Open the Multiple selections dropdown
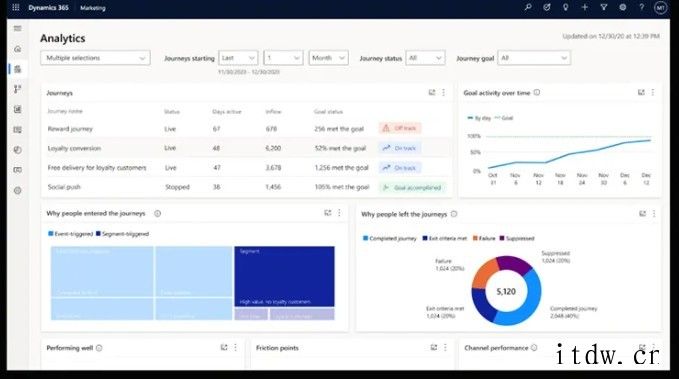 95,58
